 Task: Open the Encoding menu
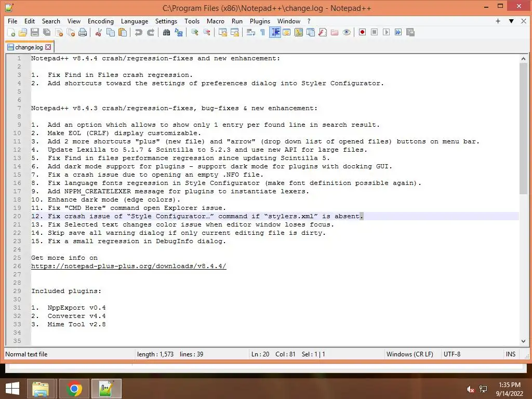[101, 21]
